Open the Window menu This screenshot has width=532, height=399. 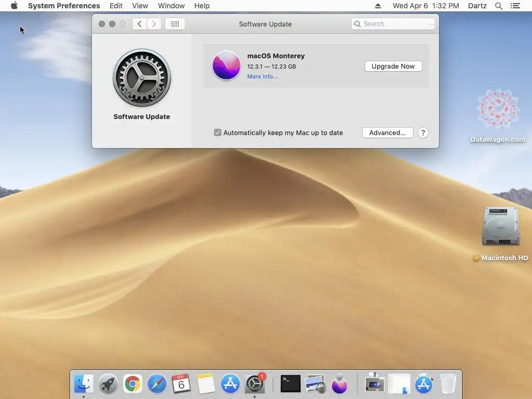[171, 6]
